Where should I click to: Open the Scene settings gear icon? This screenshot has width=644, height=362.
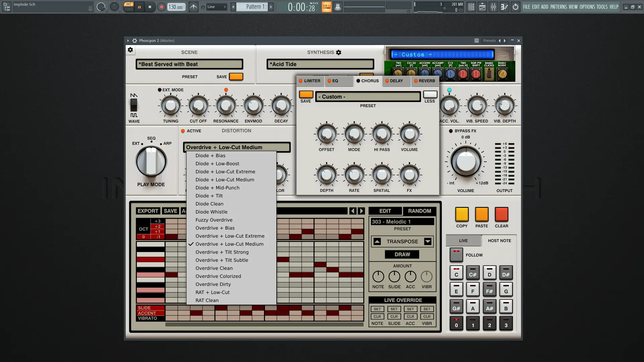pos(130,50)
